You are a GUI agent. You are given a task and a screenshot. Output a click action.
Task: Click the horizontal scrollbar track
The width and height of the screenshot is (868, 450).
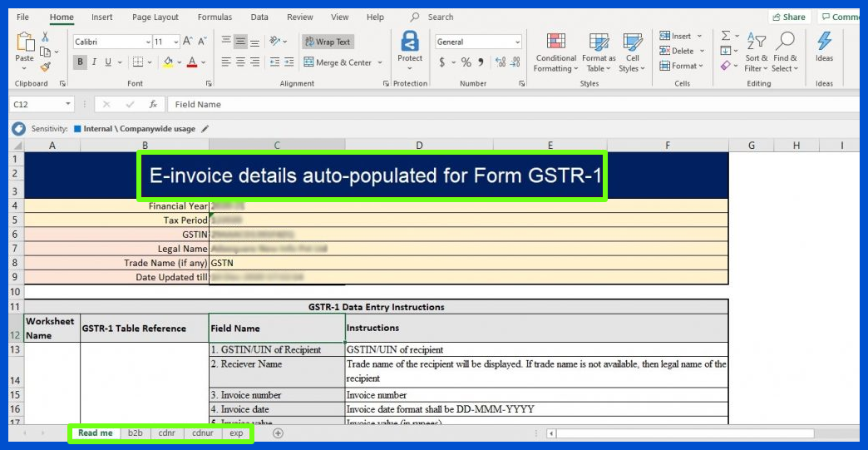(685, 433)
